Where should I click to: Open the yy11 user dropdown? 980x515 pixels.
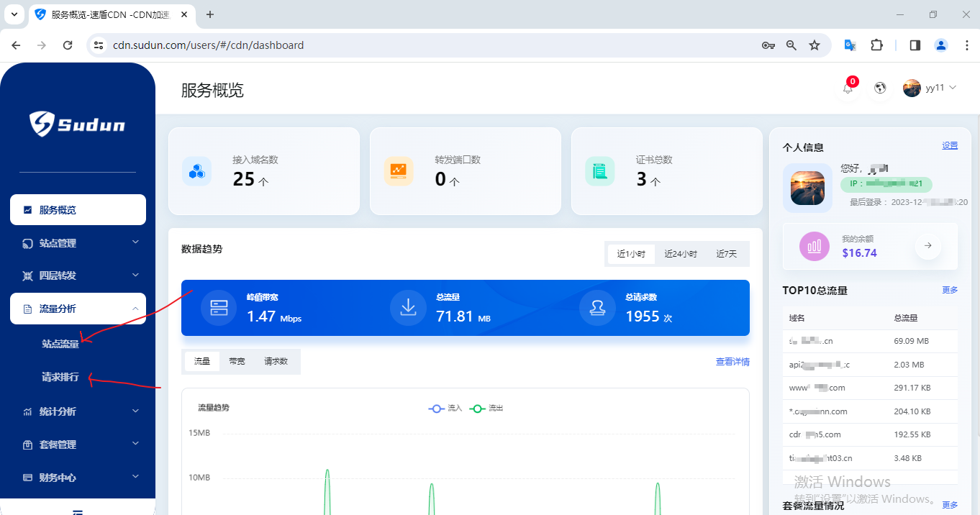(x=930, y=88)
